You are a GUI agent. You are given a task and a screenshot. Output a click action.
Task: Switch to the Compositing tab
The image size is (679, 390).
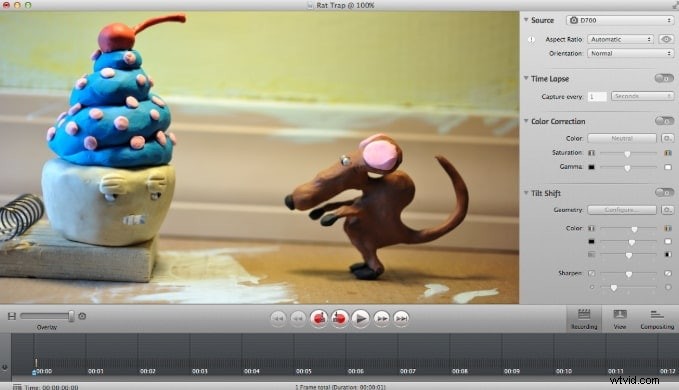657,319
